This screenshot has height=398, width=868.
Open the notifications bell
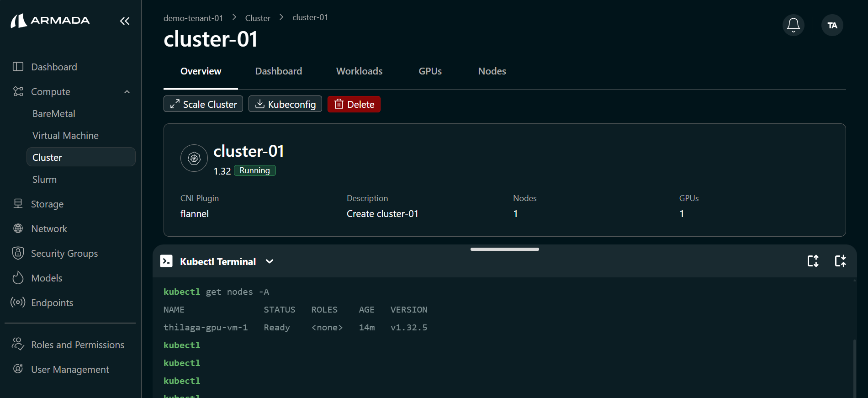tap(793, 25)
